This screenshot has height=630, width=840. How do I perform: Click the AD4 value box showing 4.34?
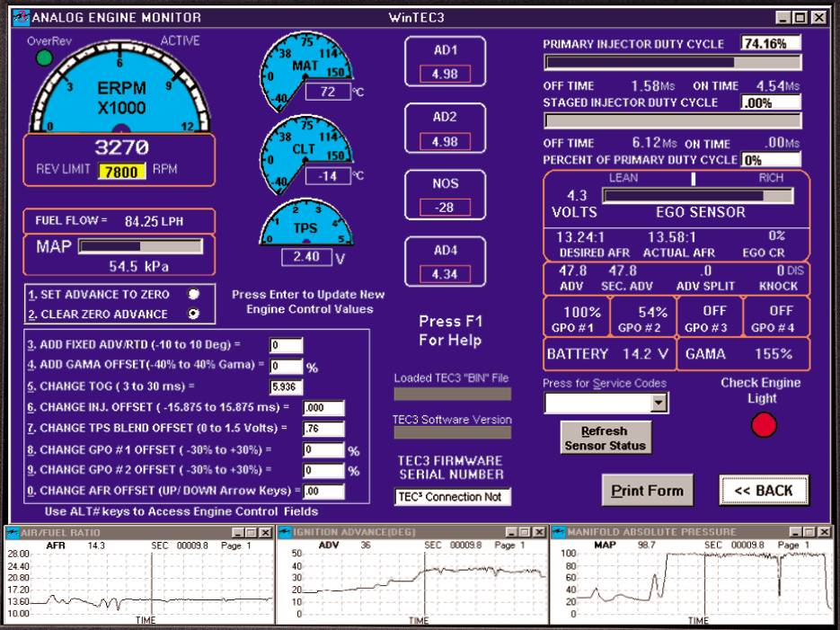[x=445, y=274]
